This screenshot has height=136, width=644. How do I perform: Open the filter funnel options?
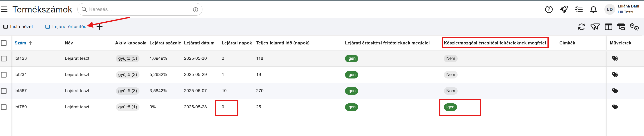595,27
